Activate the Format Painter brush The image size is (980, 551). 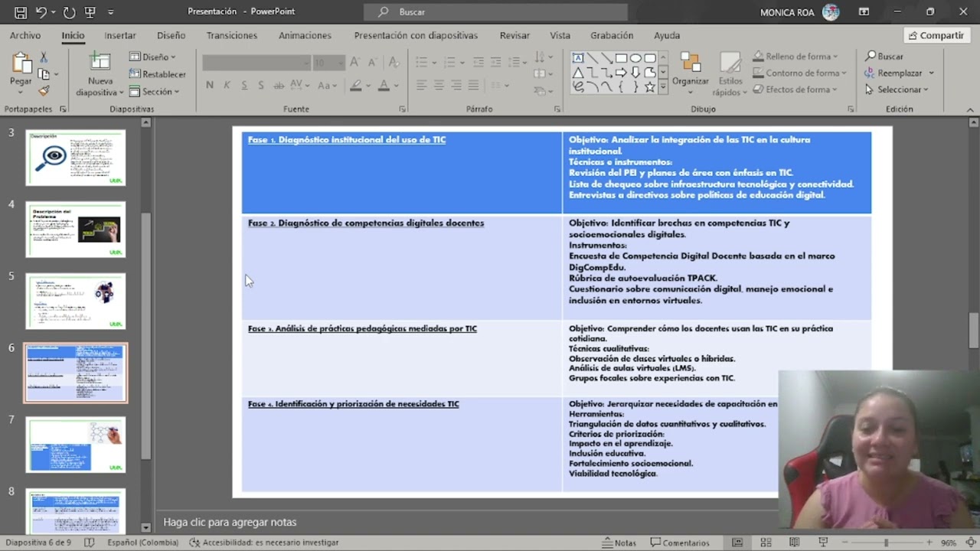pyautogui.click(x=44, y=91)
